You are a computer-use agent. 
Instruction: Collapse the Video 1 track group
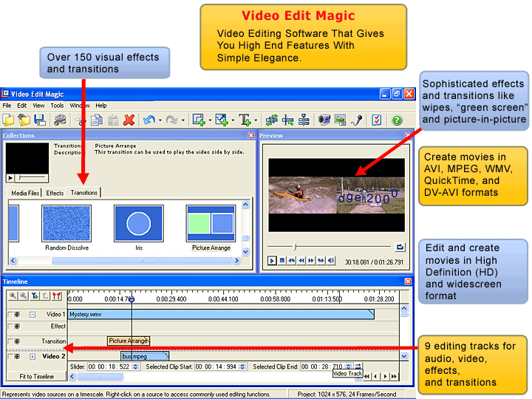click(33, 315)
